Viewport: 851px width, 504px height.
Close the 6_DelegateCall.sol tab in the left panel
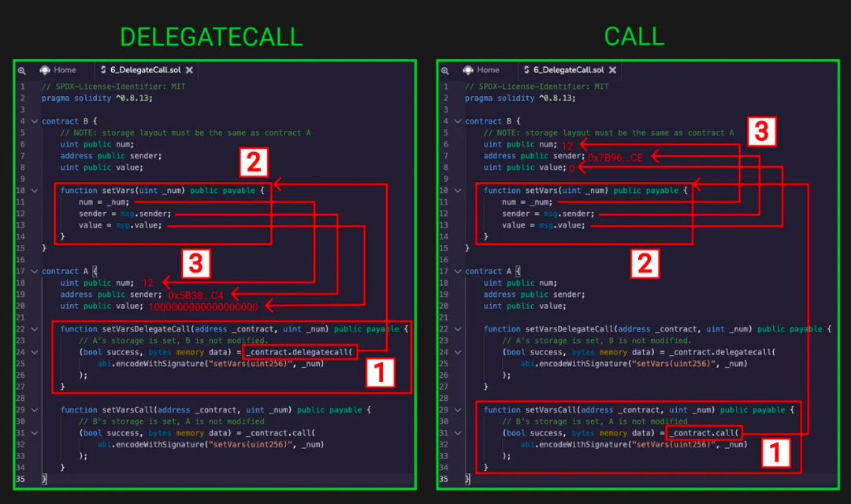[189, 69]
